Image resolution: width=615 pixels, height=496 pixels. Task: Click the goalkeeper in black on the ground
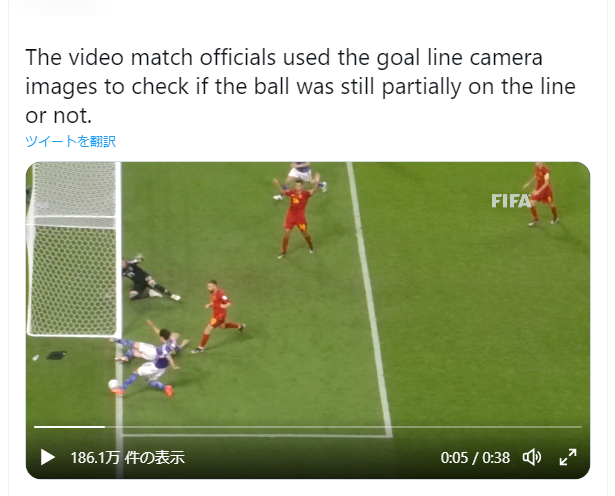click(x=149, y=278)
